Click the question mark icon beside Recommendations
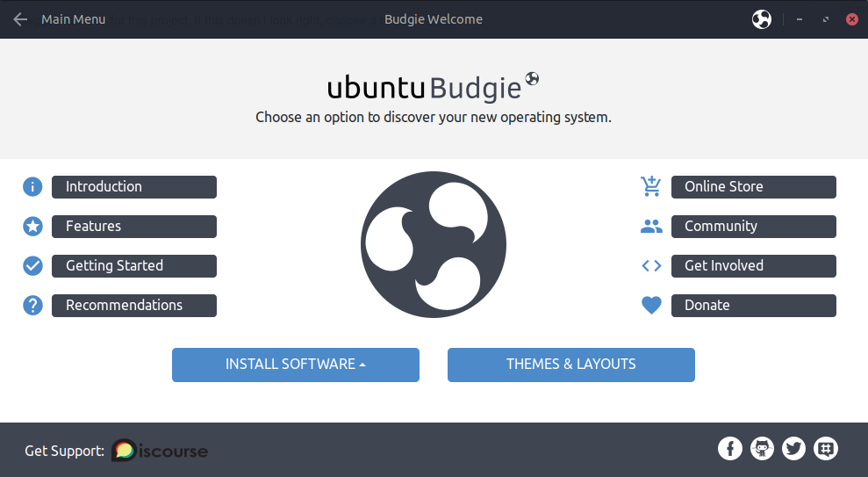The height and width of the screenshot is (477, 868). tap(32, 305)
